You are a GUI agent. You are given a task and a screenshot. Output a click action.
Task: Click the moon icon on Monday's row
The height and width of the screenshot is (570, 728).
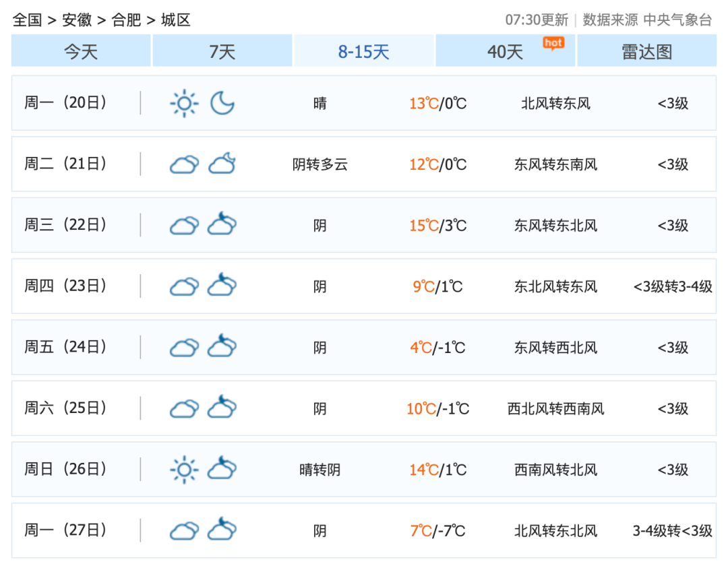tap(222, 103)
